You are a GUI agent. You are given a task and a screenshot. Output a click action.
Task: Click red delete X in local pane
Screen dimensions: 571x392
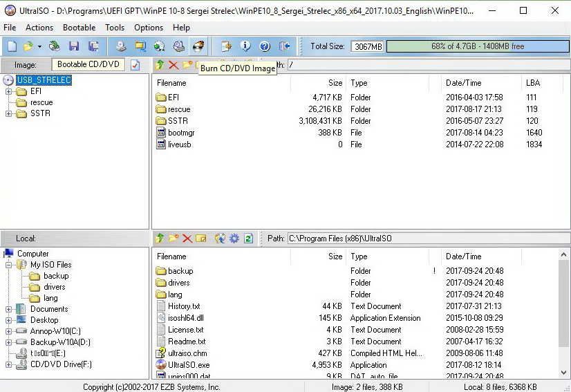[187, 239]
